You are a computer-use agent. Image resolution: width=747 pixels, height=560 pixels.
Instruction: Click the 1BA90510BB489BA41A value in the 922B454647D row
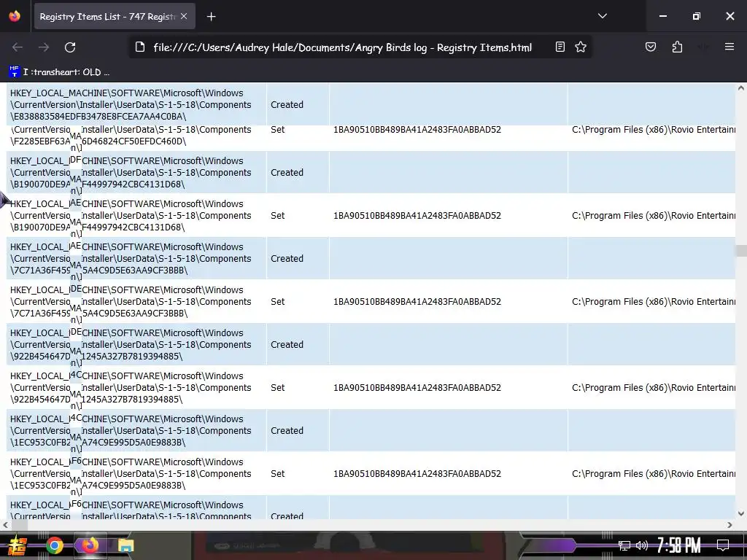click(417, 388)
